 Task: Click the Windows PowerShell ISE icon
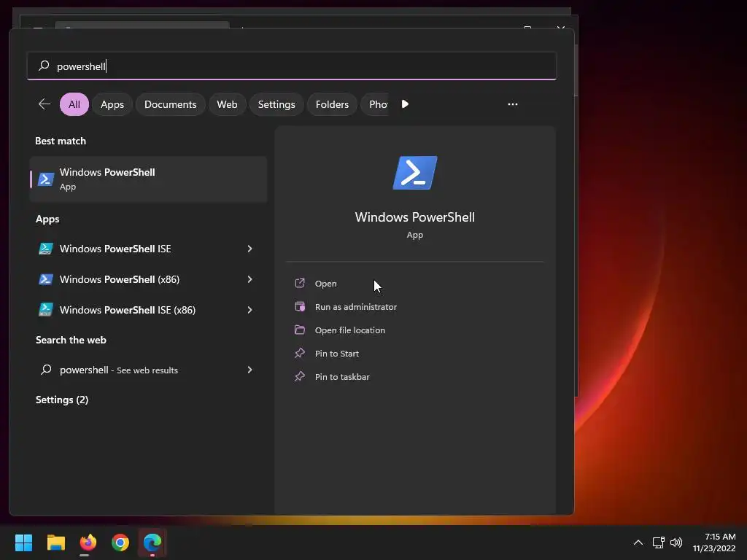46,249
